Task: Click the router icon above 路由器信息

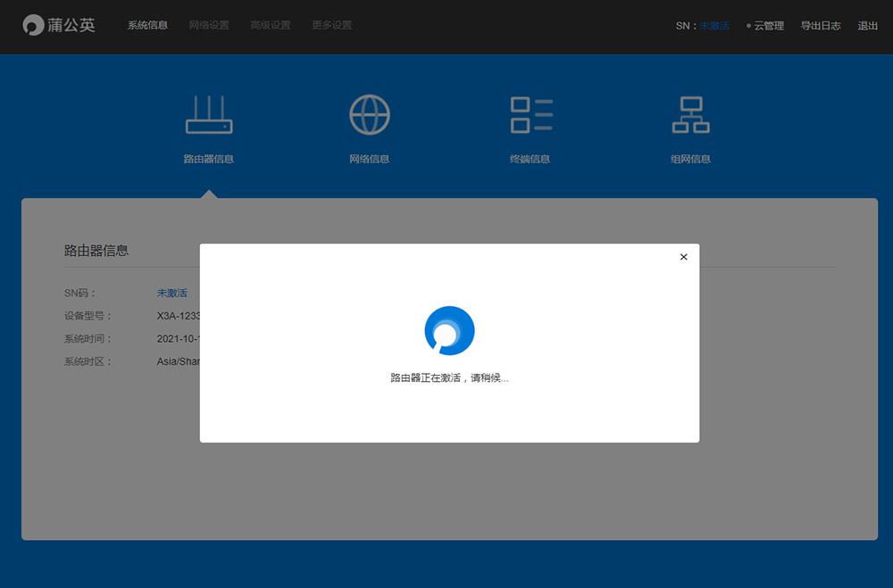Action: coord(209,116)
